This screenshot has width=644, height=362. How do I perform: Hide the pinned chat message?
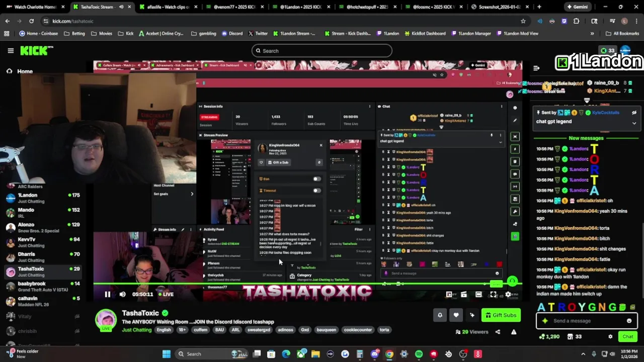634,113
